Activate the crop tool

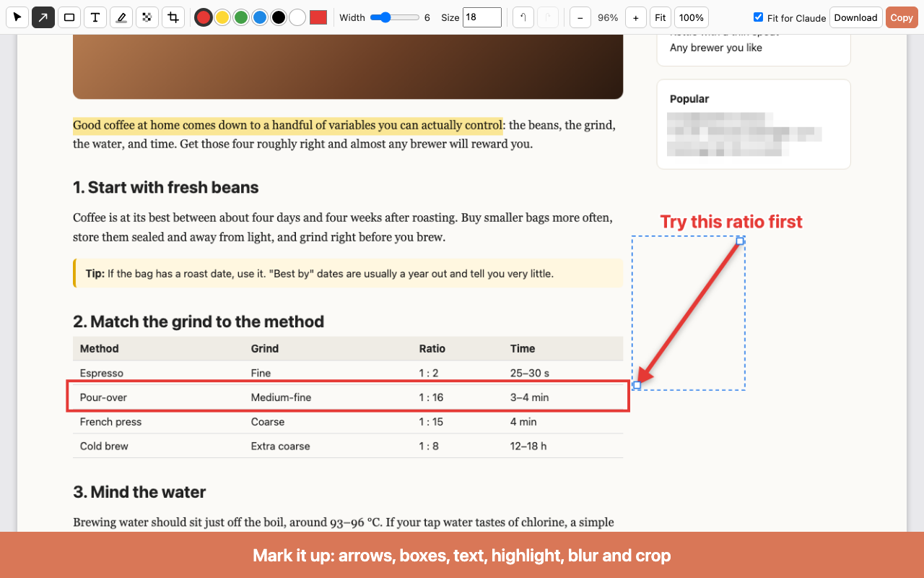[x=173, y=17]
